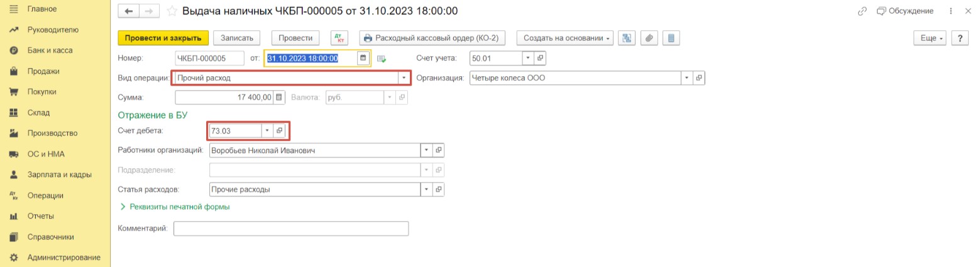Open the Отчеты section

point(41,217)
